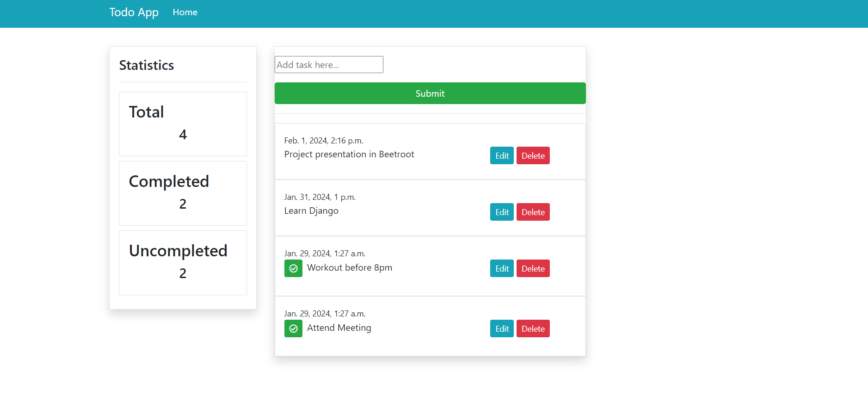Delete the Learn Django task
This screenshot has height=415, width=868.
[x=533, y=212]
